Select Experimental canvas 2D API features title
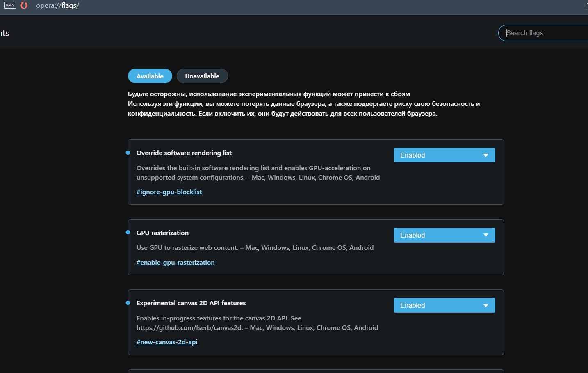The width and height of the screenshot is (588, 373). pyautogui.click(x=191, y=303)
